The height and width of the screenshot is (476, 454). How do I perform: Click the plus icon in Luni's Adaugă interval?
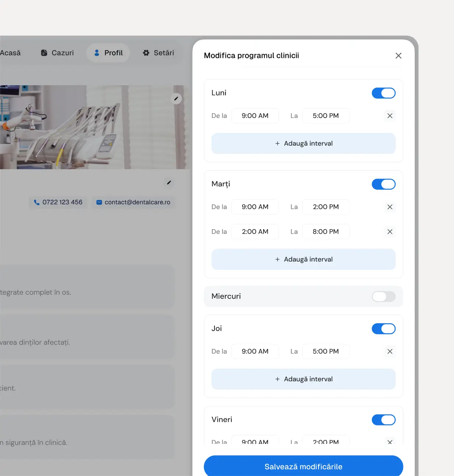(x=277, y=144)
